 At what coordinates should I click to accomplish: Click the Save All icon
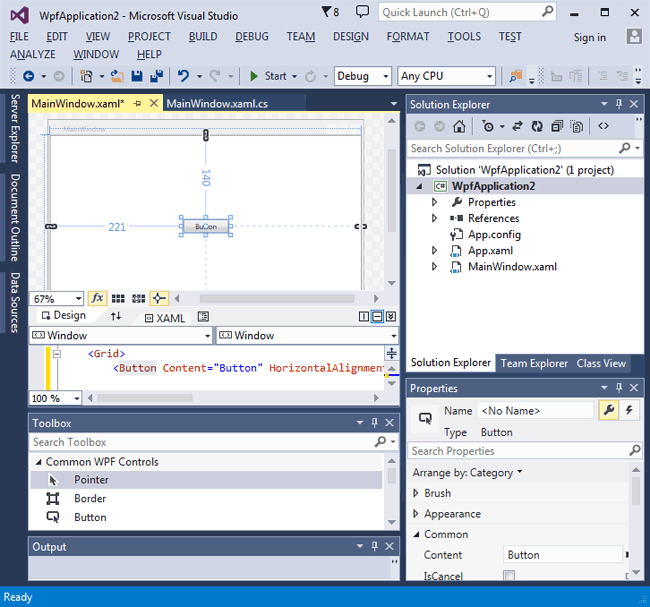157,76
